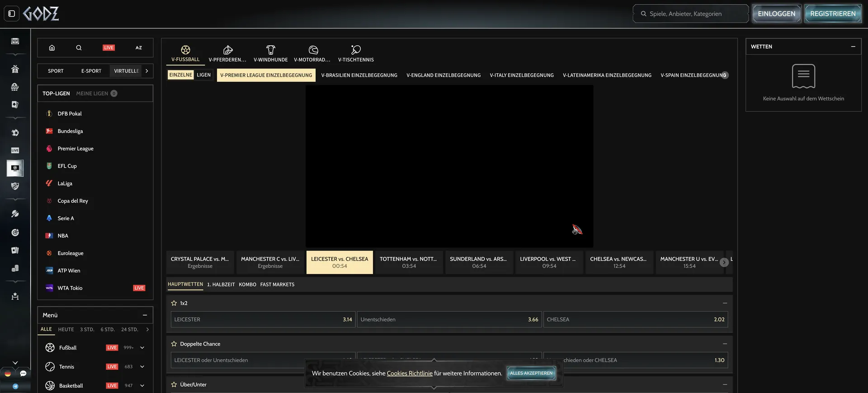Click the muted speaker icon on video
Image resolution: width=868 pixels, height=393 pixels.
[577, 230]
